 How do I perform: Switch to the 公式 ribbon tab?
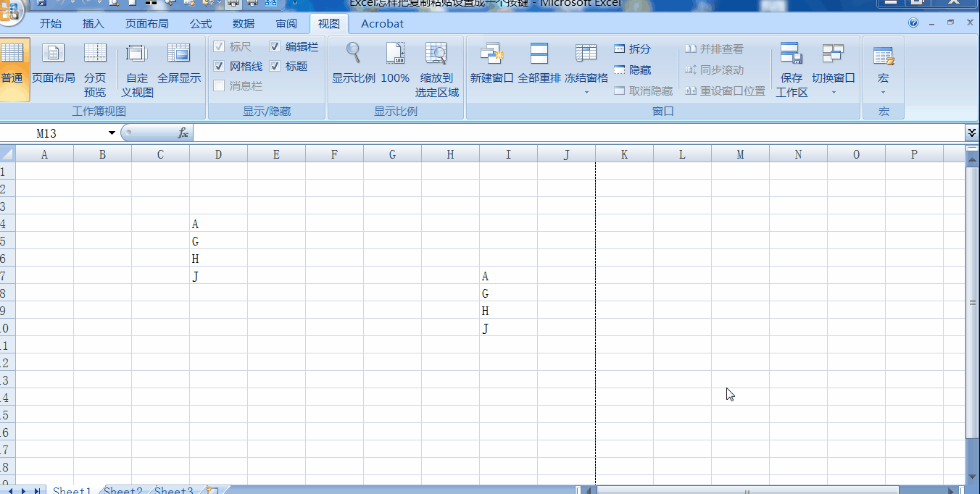[201, 23]
